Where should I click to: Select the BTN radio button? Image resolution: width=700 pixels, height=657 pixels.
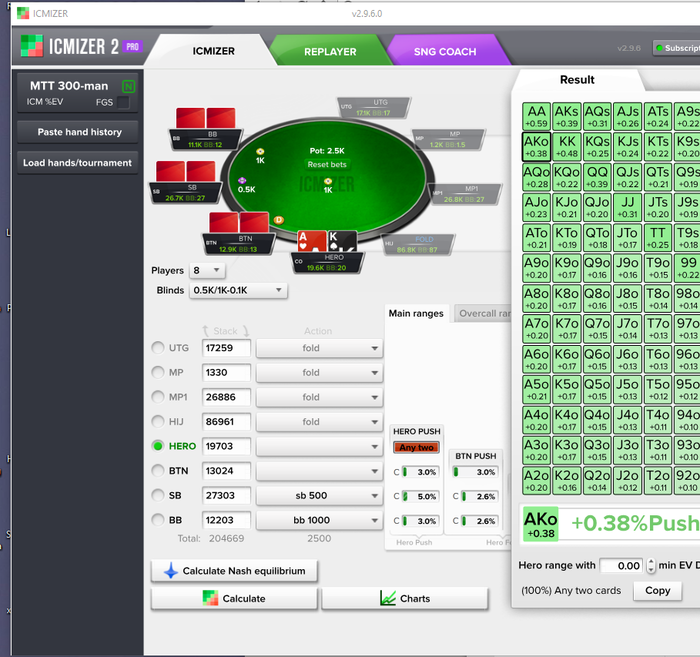[x=158, y=470]
